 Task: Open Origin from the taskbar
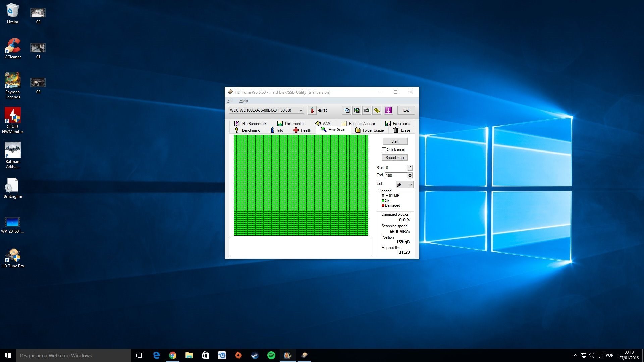tap(238, 355)
